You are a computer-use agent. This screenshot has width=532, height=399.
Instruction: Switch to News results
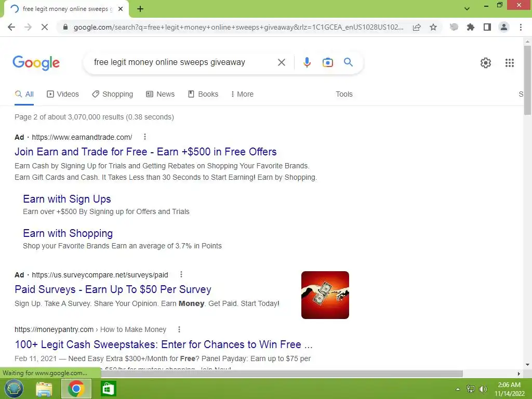[160, 95]
